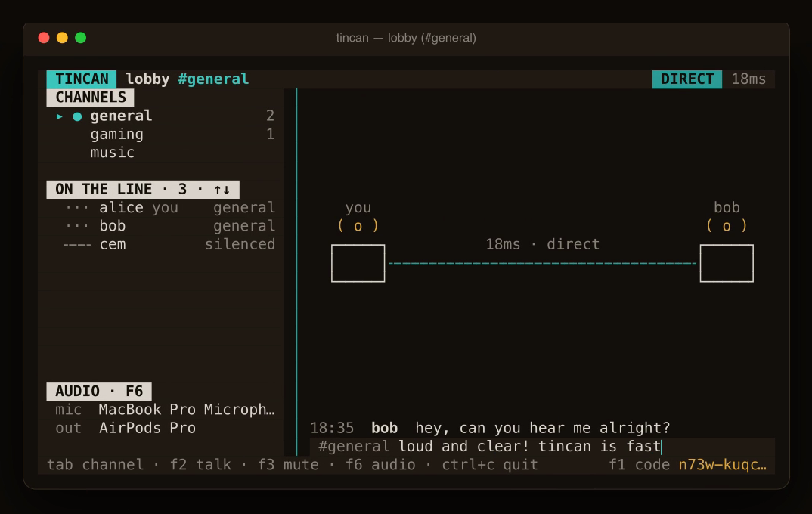Click the CHANNELS section header
The width and height of the screenshot is (812, 514).
90,98
